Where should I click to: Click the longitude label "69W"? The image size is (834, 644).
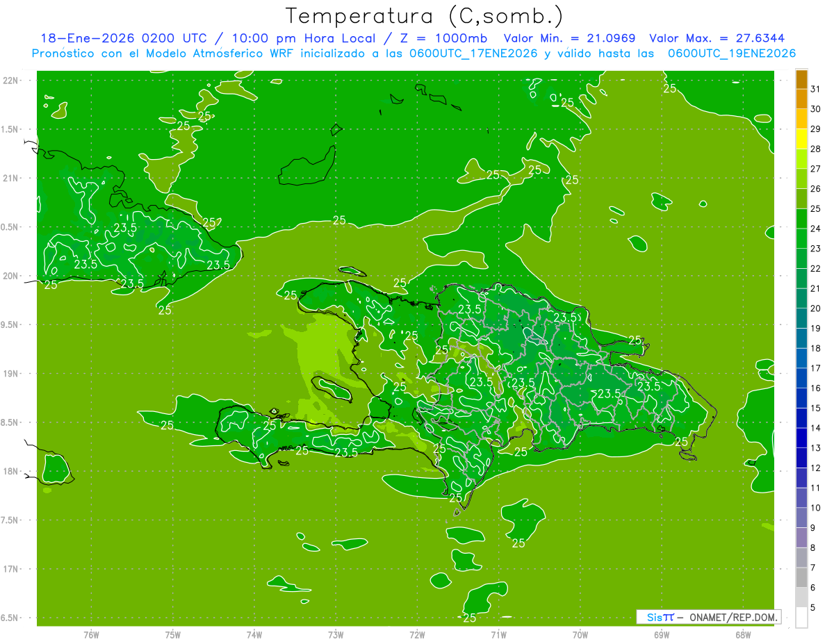coord(662,635)
